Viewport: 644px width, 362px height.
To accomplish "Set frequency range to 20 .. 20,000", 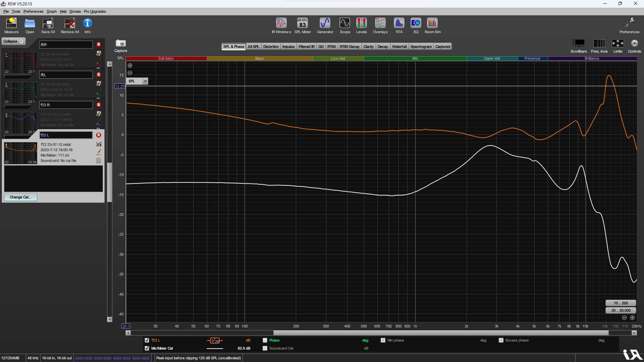I will pos(621,310).
